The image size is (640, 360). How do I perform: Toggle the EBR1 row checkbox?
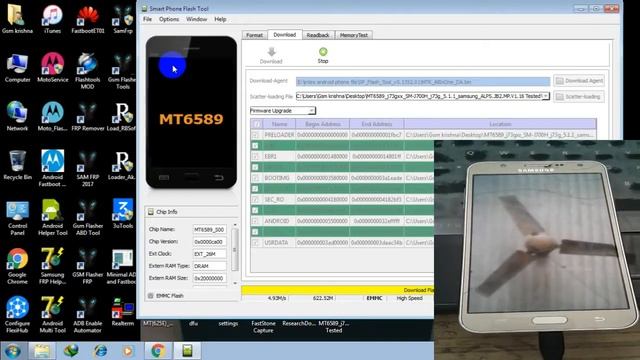tap(256, 156)
